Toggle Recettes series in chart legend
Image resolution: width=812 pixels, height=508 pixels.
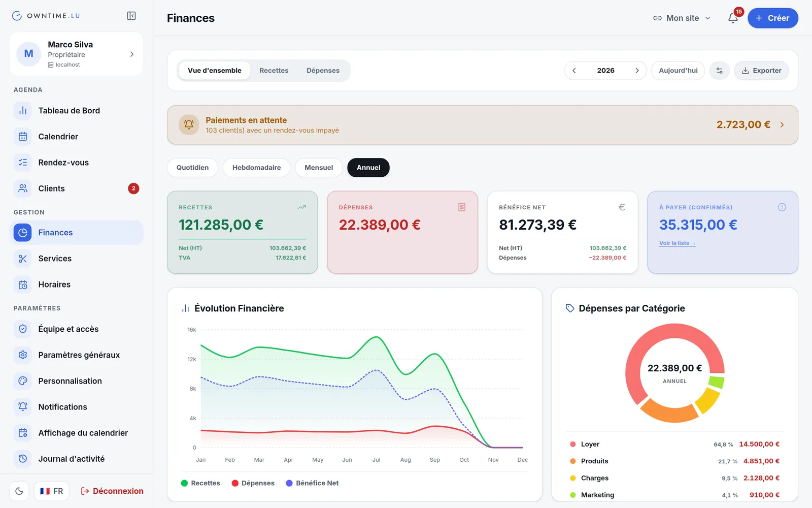coord(200,483)
